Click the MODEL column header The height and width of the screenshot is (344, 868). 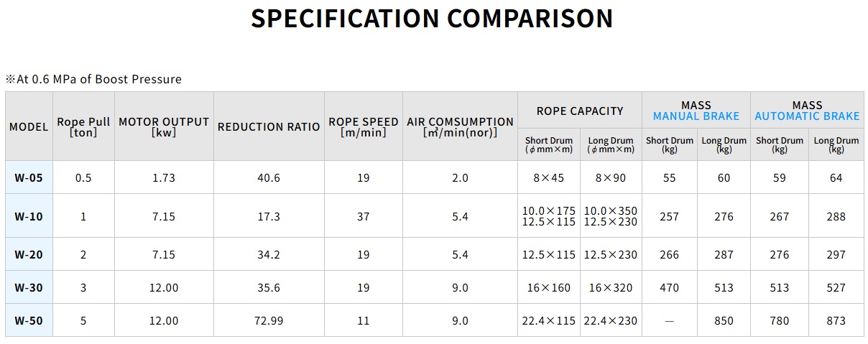[x=29, y=126]
